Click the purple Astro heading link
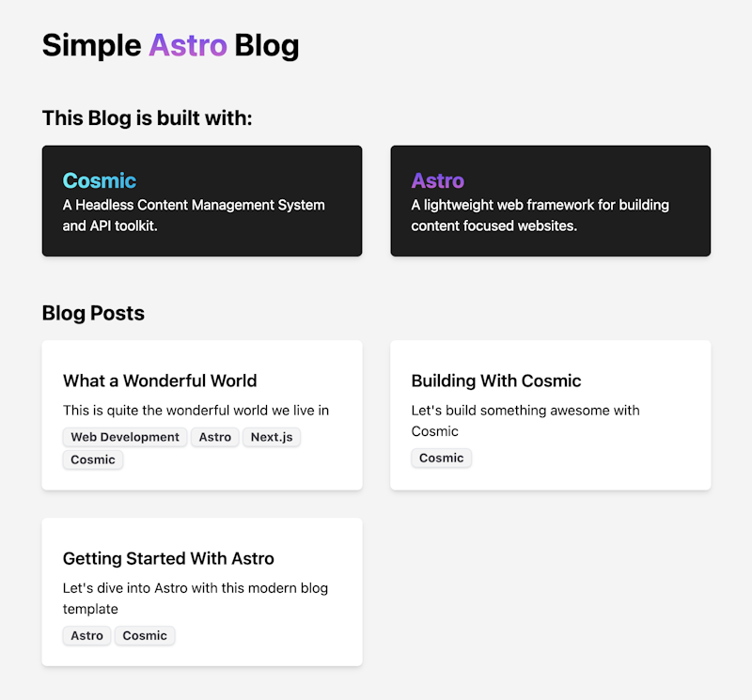This screenshot has height=700, width=752. pyautogui.click(x=436, y=180)
